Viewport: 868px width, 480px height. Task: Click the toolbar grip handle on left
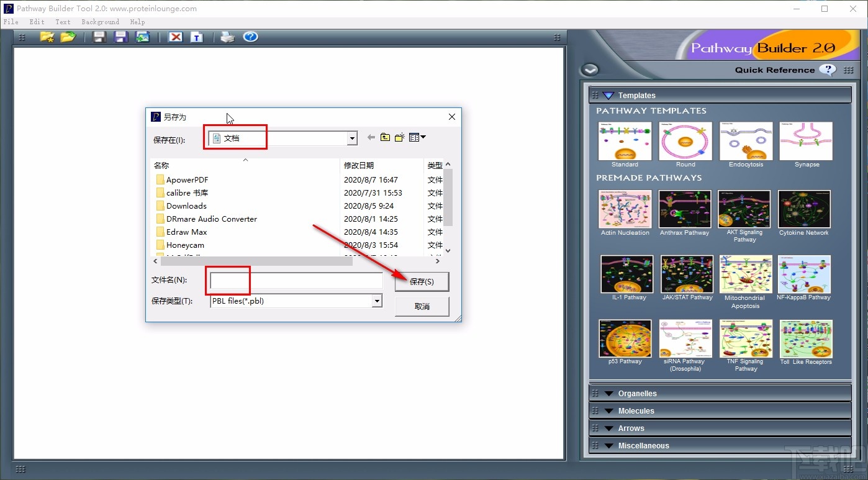coord(22,37)
